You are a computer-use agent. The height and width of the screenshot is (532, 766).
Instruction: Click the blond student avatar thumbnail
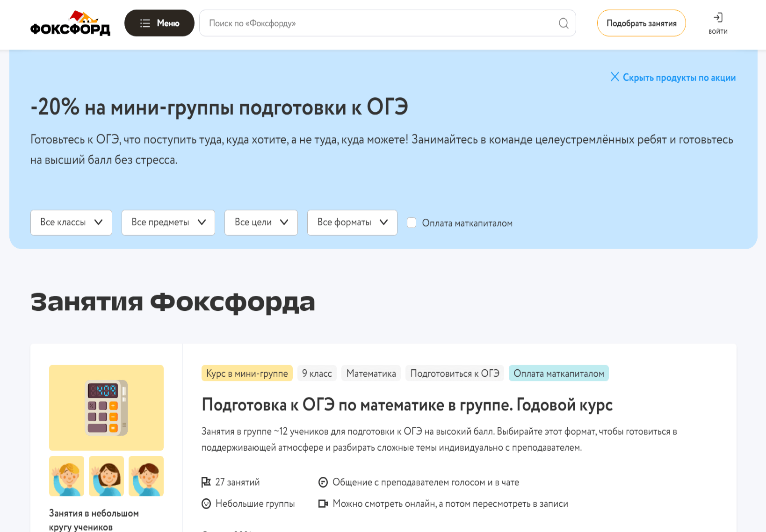coord(66,476)
